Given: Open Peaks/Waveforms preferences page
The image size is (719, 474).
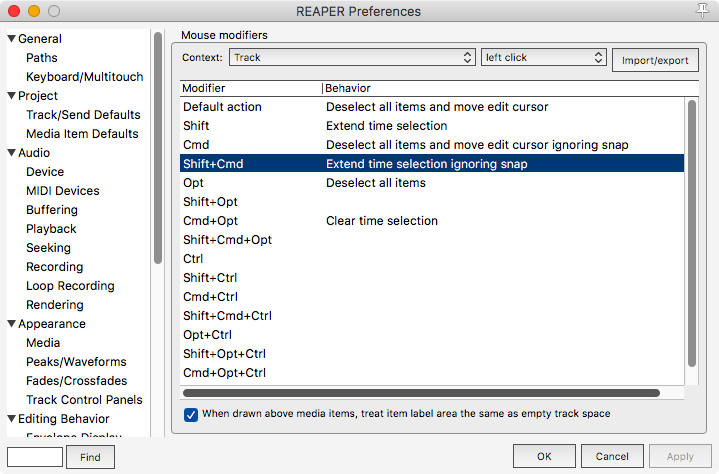Looking at the screenshot, I should 76,362.
